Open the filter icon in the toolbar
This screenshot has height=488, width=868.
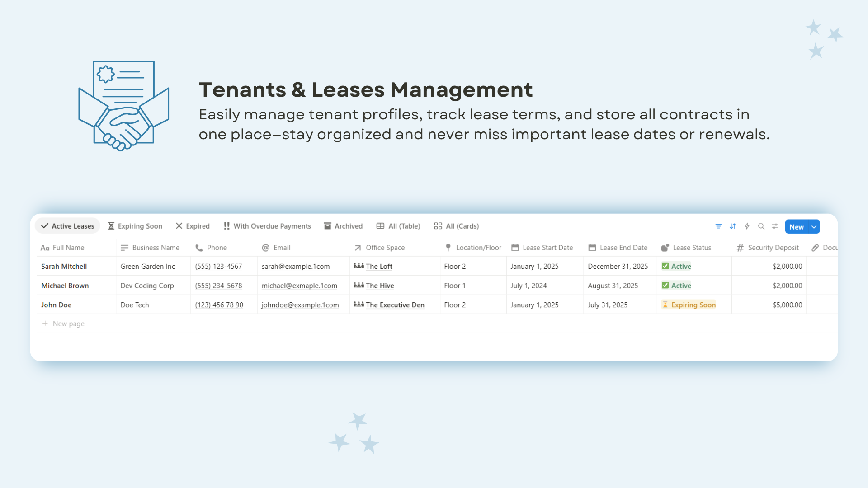pos(718,226)
